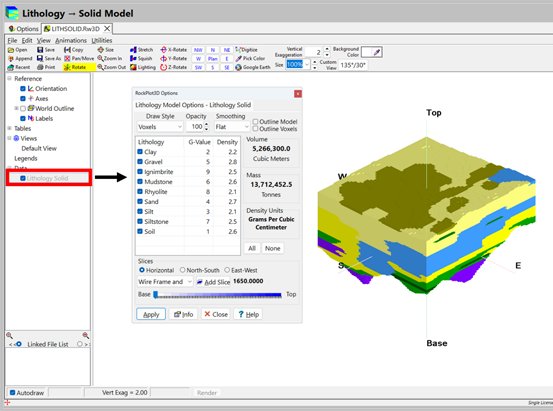The width and height of the screenshot is (553, 411).
Task: Select the North-South slice radio button
Action: (182, 270)
